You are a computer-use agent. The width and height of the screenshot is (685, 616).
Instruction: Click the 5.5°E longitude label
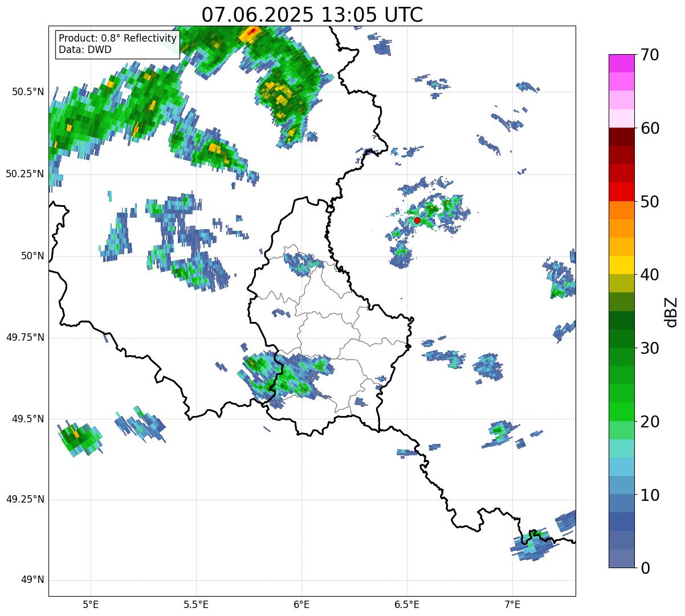[x=196, y=605]
